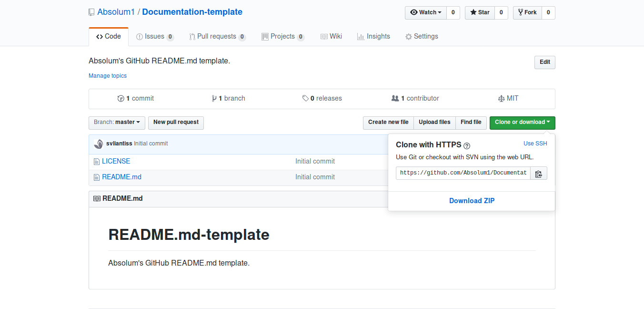Open the Pull requests tab
The image size is (644, 309).
[x=217, y=37]
